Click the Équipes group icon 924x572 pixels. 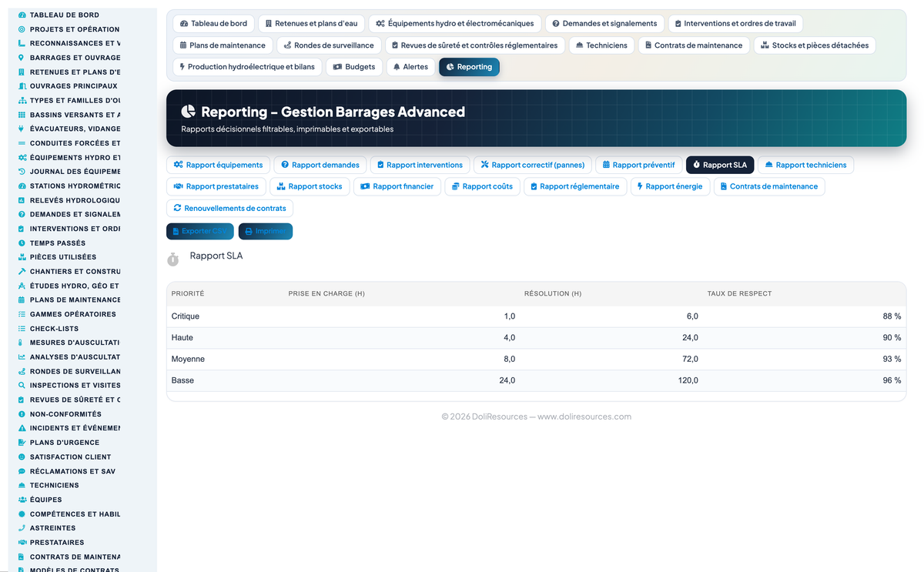(x=22, y=500)
